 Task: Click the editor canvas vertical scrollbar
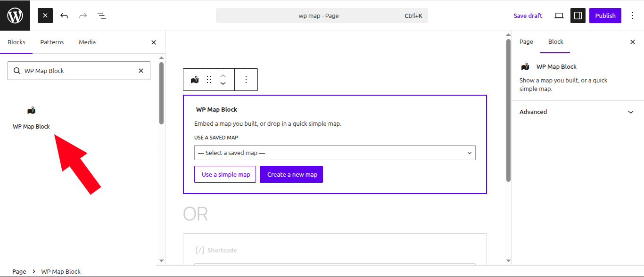point(508,110)
